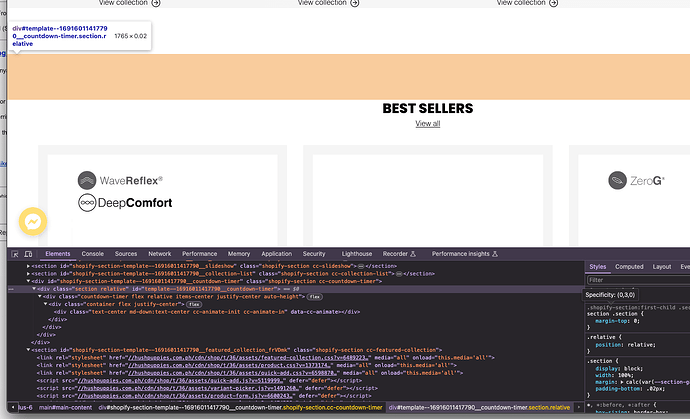Click the Recorder tab's flask icon
690x419 pixels.
tap(413, 254)
